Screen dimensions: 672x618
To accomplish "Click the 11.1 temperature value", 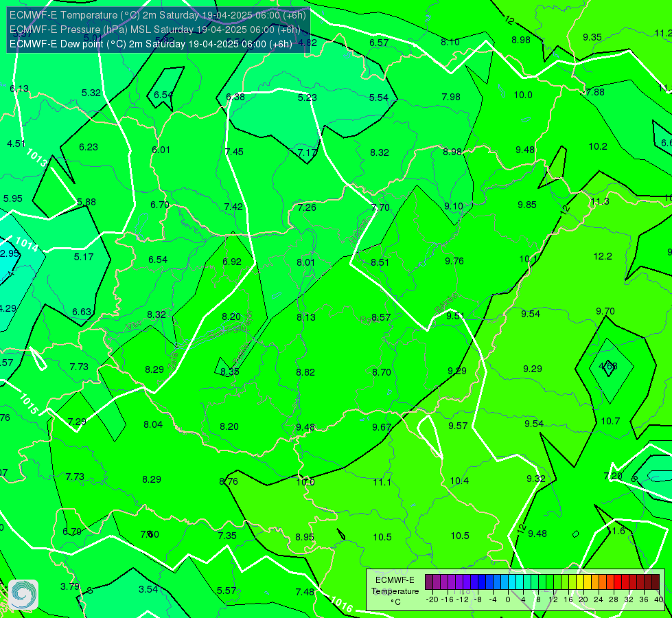I will pos(382,482).
